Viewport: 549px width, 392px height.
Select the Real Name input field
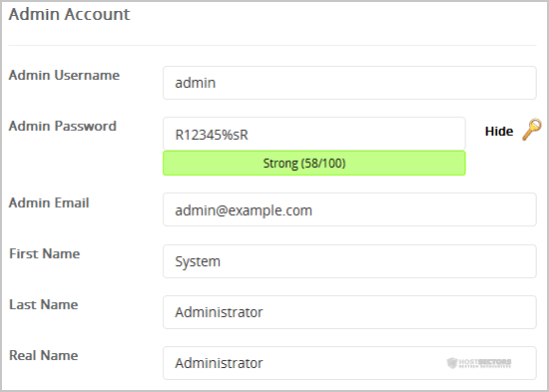pos(349,363)
